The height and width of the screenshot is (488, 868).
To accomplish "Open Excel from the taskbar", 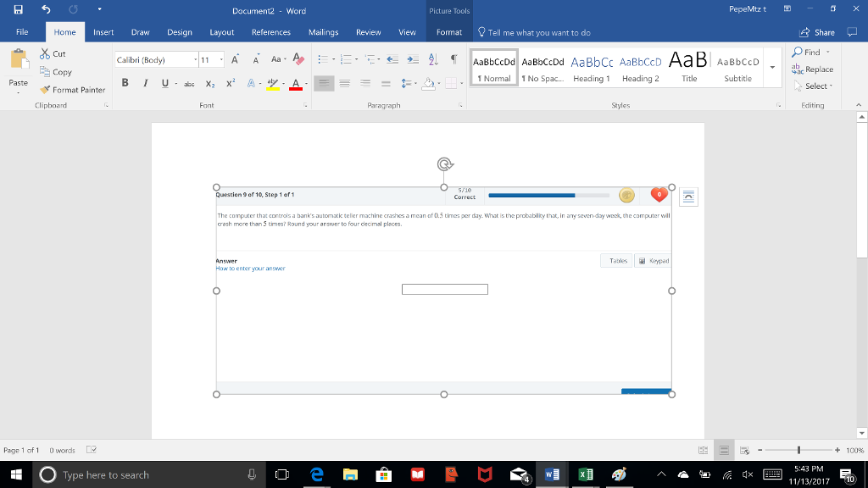I will (584, 474).
